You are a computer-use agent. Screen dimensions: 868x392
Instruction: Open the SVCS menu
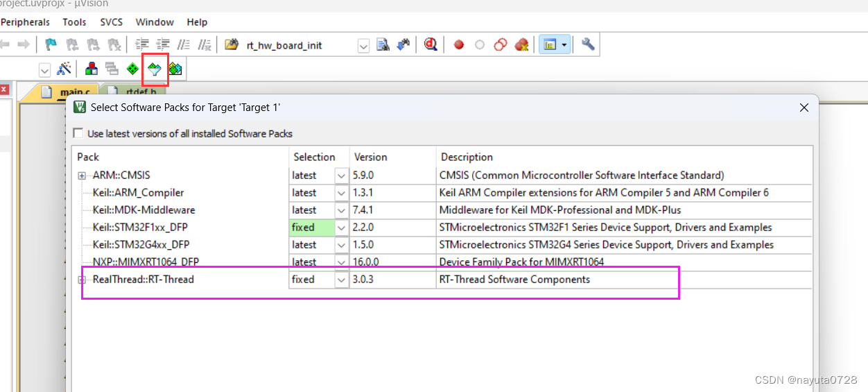tap(111, 22)
